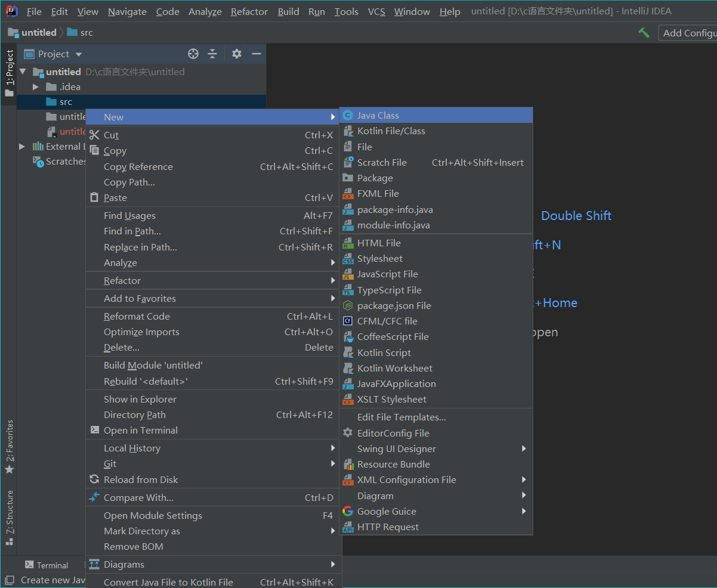The image size is (717, 588).
Task: Click the JavaScript File icon
Action: tap(348, 274)
